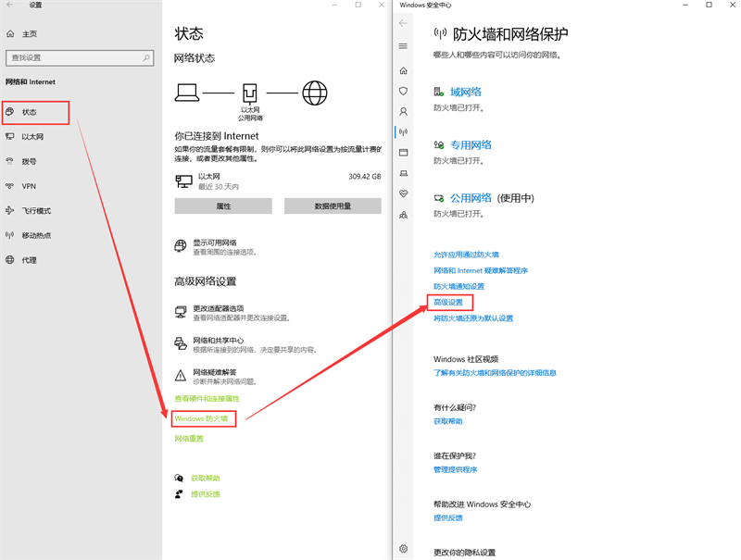Click the 属性 button for Ethernet

[222, 205]
